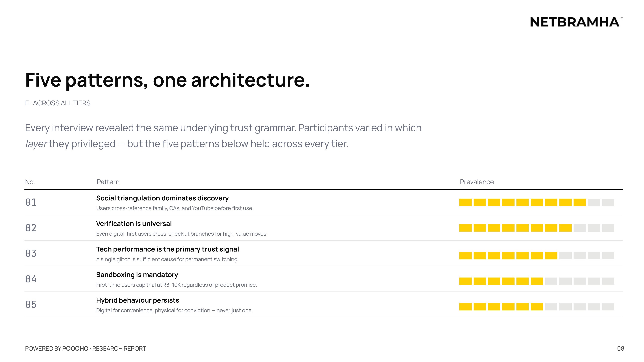Open 'Verification is universal' pattern
644x362 pixels.
134,224
